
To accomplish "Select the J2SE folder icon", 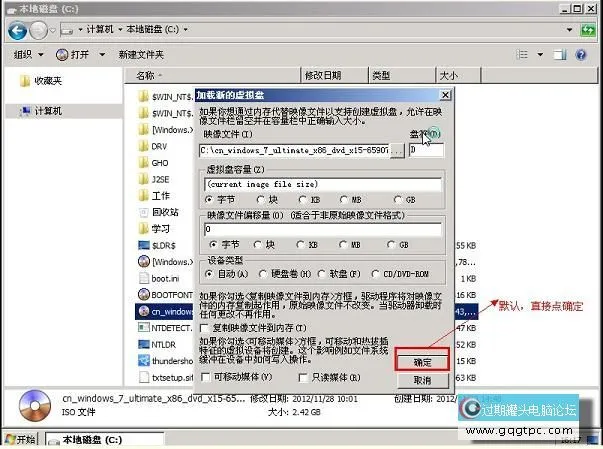I will tap(143, 179).
